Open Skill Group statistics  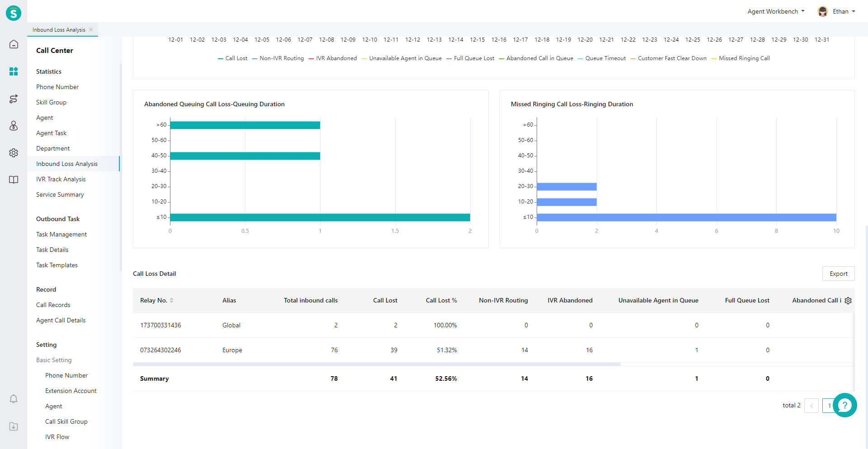[51, 102]
